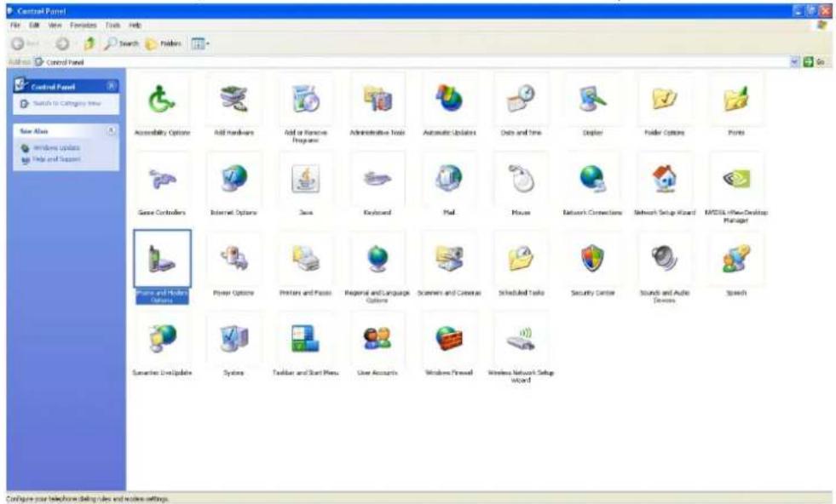Open the Security Center shield icon
This screenshot has width=836, height=504.
[x=592, y=259]
